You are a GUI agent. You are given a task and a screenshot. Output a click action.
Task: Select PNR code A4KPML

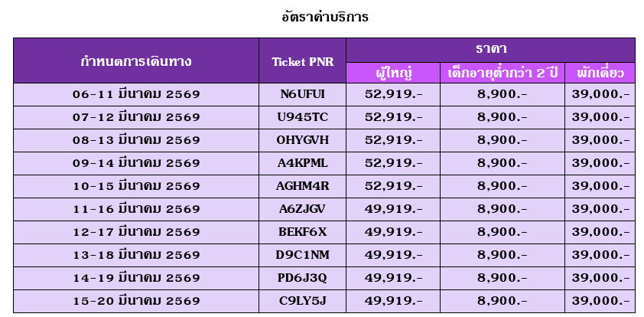pos(302,163)
